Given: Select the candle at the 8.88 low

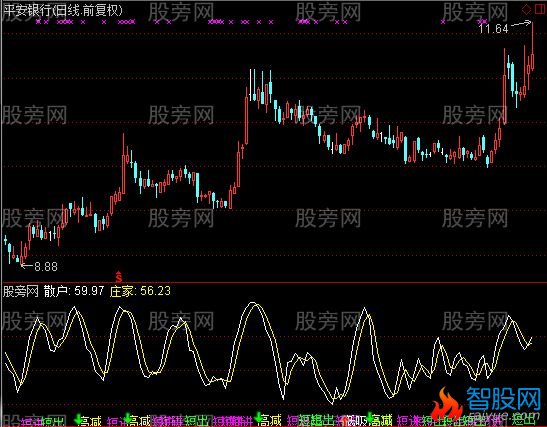Looking at the screenshot, I should tap(21, 254).
